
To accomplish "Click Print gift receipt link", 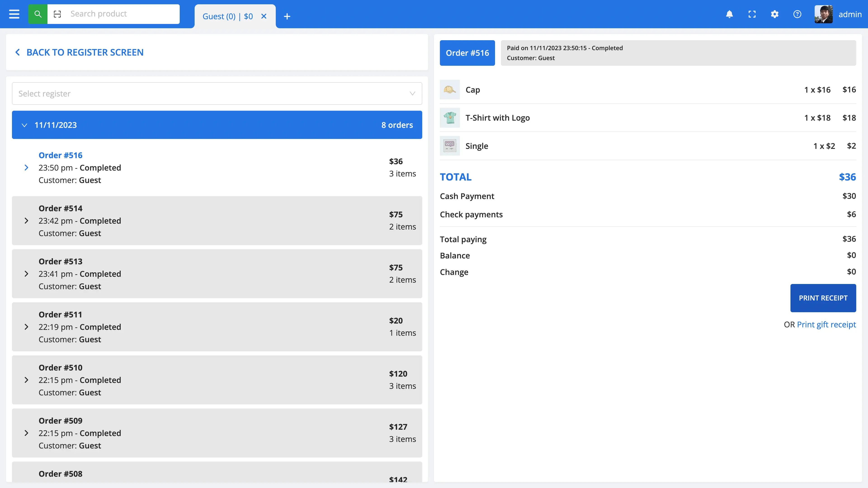I will pos(826,324).
